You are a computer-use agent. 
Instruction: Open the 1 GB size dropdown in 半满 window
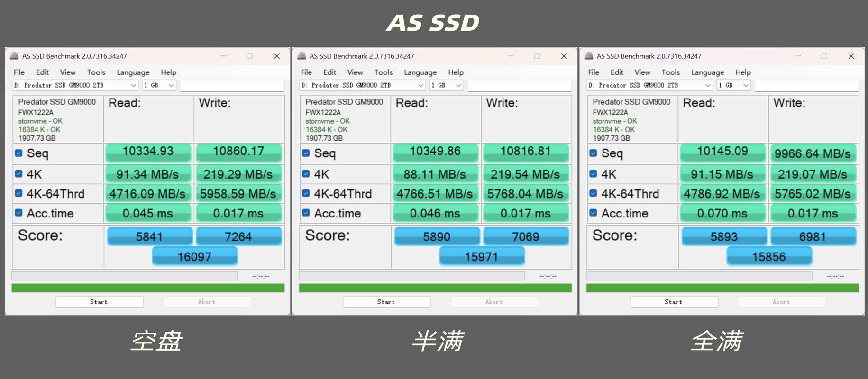coord(447,85)
